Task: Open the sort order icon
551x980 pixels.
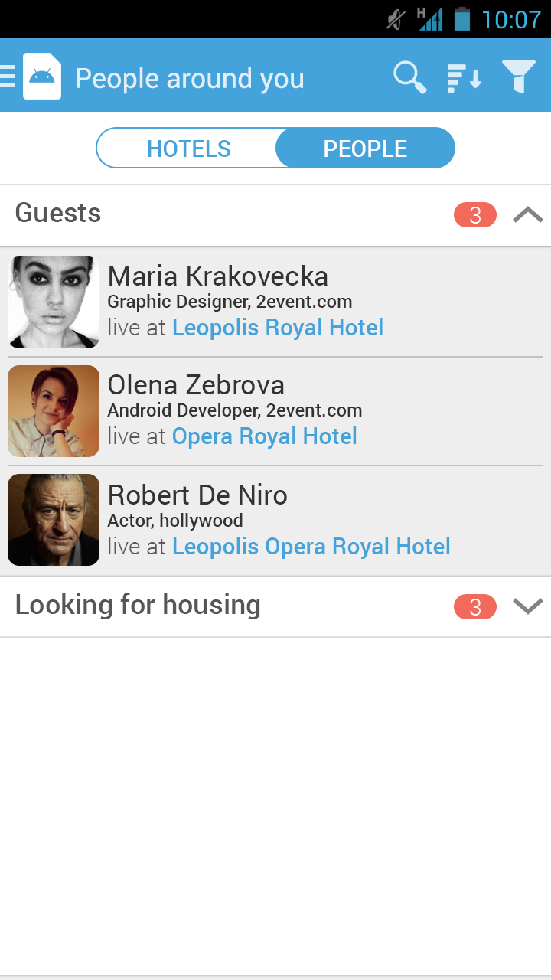Action: [x=464, y=77]
